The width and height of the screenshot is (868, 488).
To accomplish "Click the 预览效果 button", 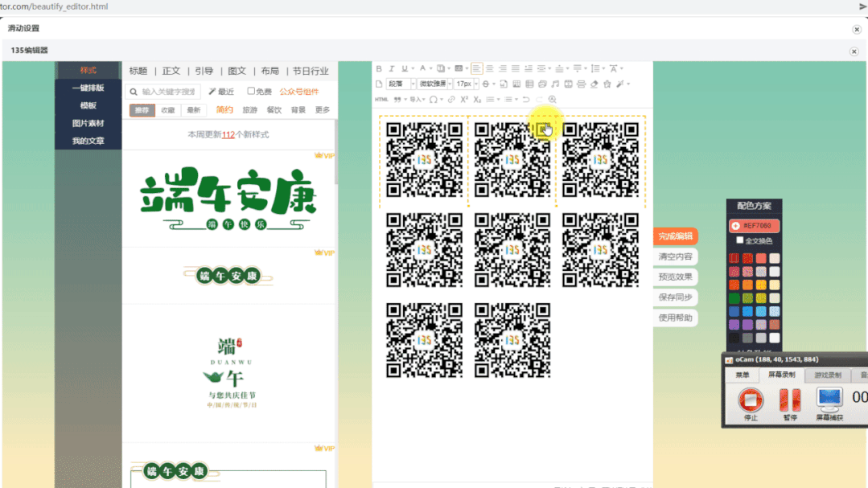I will [x=676, y=277].
